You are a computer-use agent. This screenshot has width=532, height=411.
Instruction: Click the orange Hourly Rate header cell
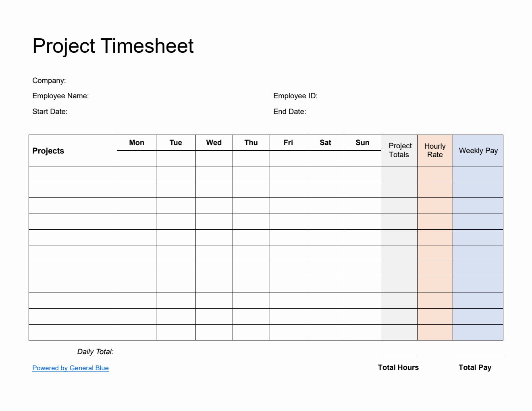point(435,150)
